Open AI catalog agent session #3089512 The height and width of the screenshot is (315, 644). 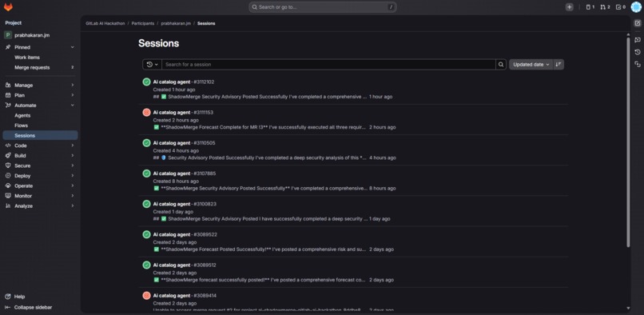[x=185, y=265]
